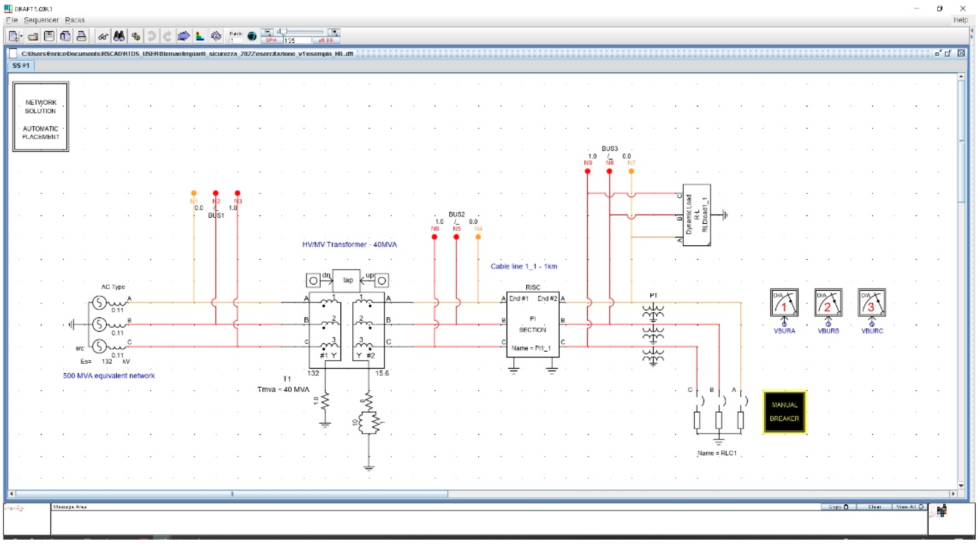Open the file folder icon in toolbar
The width and height of the screenshot is (980, 544).
[33, 37]
